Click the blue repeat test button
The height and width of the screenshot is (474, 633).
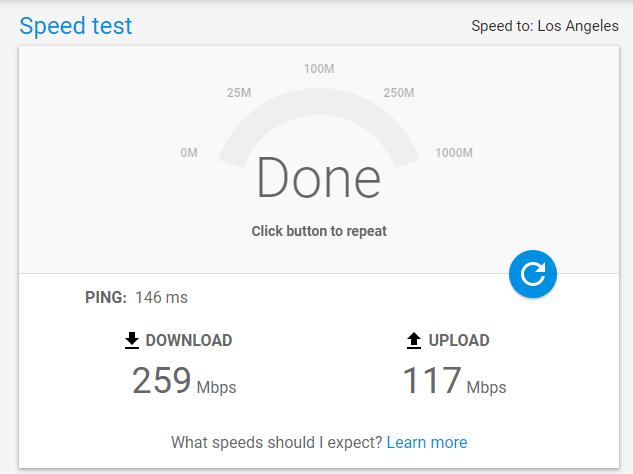[532, 273]
